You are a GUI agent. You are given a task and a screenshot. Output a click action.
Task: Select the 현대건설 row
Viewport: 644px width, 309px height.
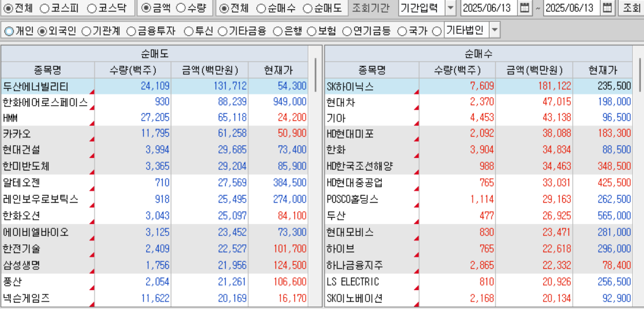click(x=154, y=150)
